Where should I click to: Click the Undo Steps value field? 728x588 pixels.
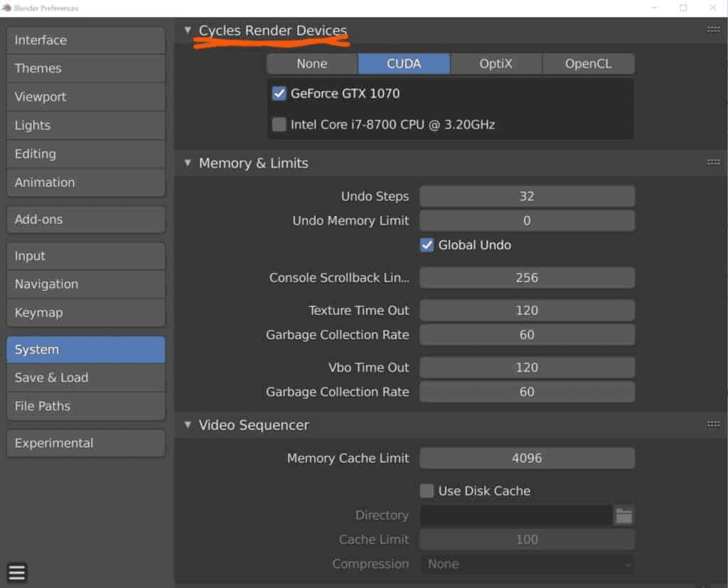pyautogui.click(x=527, y=196)
